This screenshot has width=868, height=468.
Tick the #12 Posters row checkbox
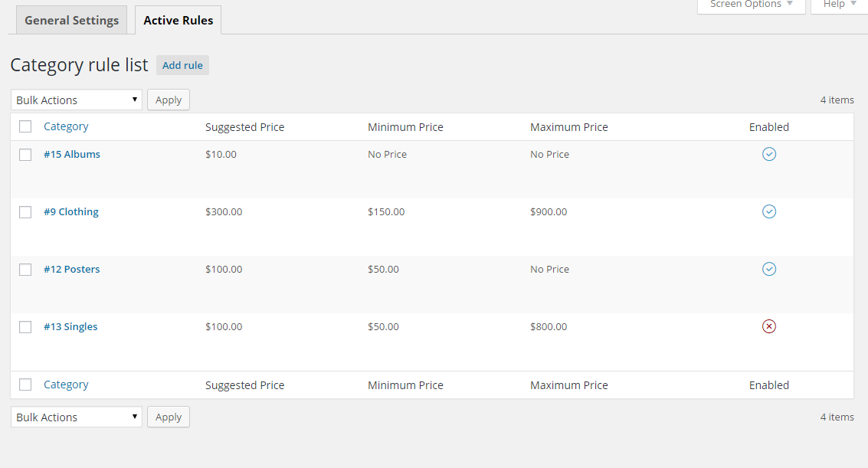[25, 270]
